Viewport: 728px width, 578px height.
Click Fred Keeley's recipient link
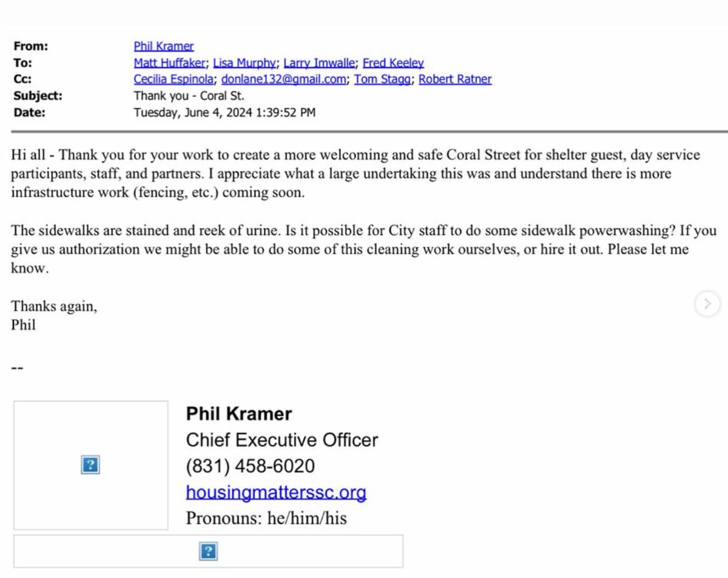pyautogui.click(x=393, y=63)
